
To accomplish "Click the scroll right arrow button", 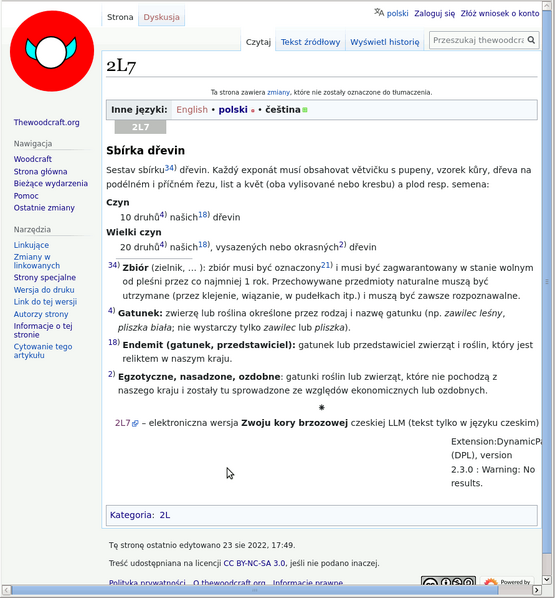I will pyautogui.click(x=537, y=590).
